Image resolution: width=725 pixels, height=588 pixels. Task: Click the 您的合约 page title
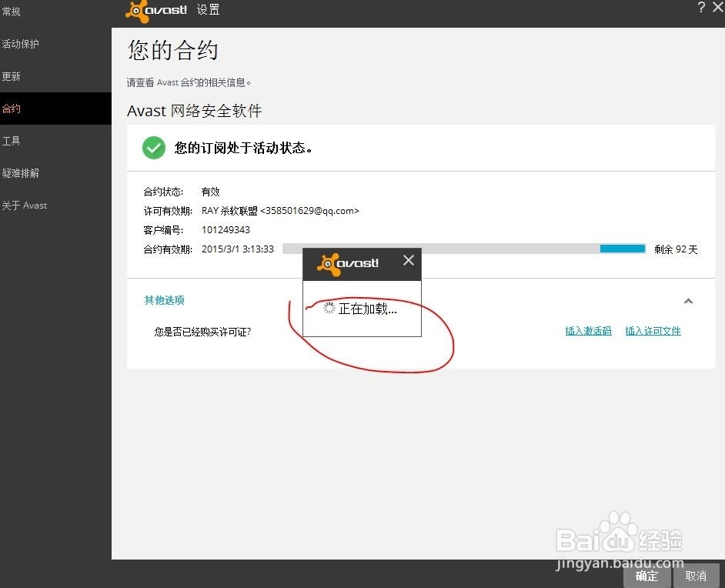pos(172,50)
